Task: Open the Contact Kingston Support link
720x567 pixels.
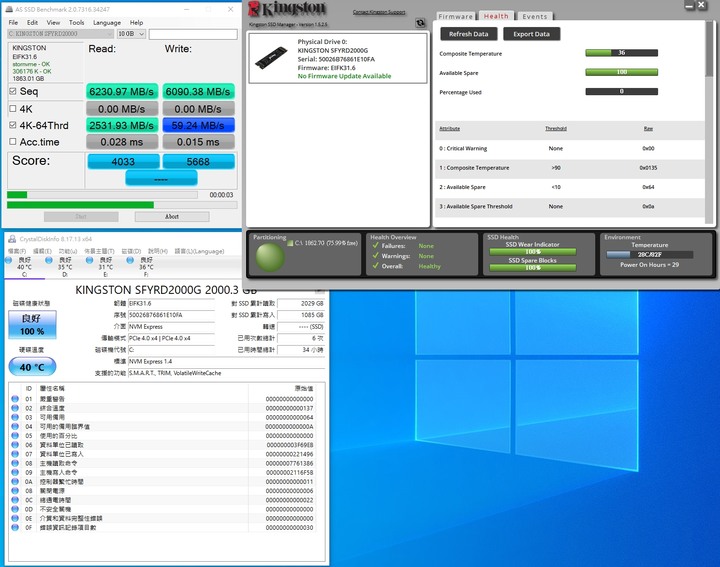Action: 379,12
